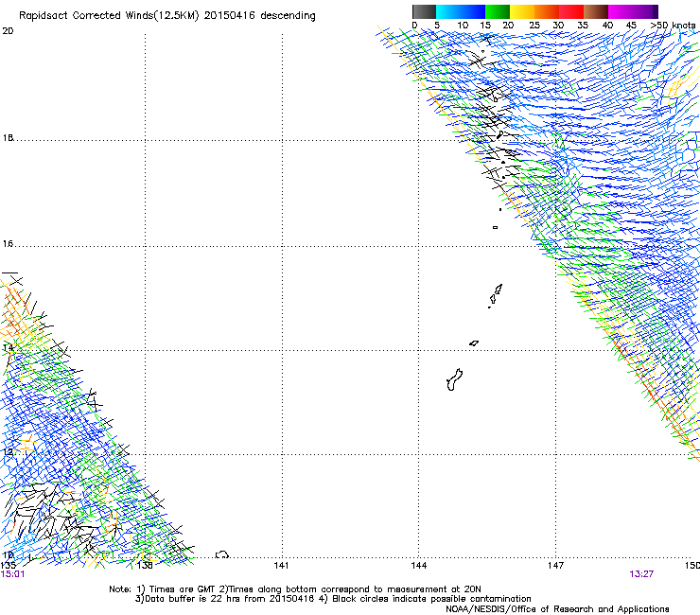Click the cyan 5-10 knots legend color

click(448, 11)
